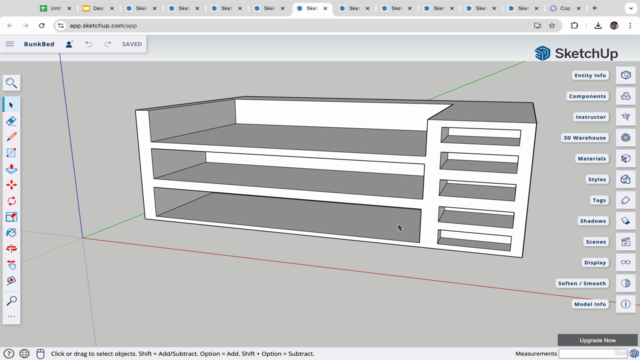Open the Chrome profile avatar

tap(614, 25)
